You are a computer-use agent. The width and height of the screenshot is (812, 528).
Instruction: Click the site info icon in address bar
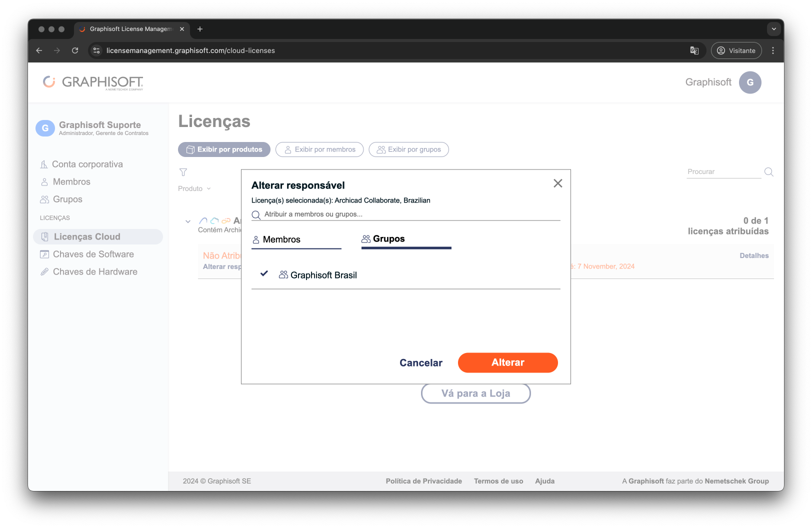pyautogui.click(x=97, y=50)
